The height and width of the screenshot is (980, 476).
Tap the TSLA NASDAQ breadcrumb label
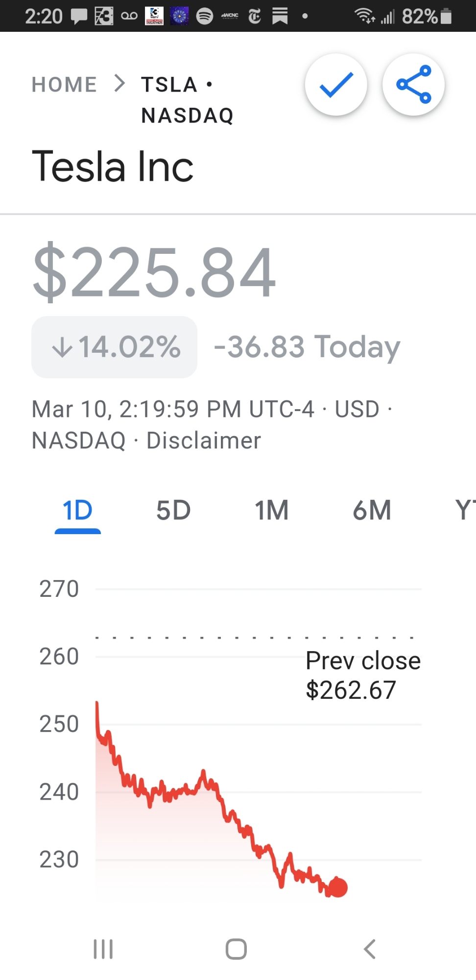coord(187,100)
